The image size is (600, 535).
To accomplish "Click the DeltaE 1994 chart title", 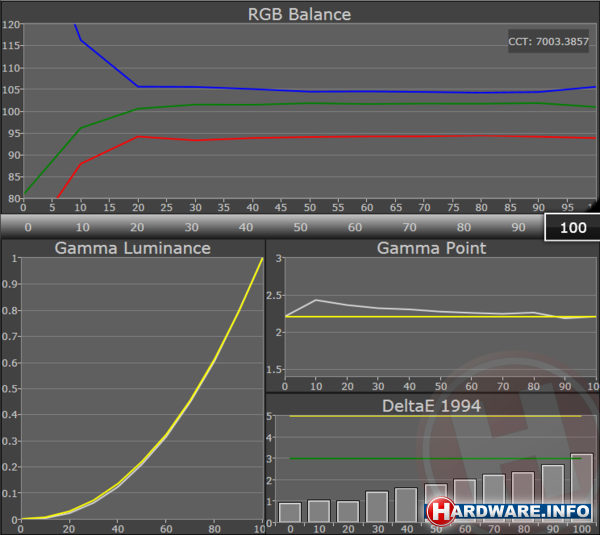I will [431, 406].
